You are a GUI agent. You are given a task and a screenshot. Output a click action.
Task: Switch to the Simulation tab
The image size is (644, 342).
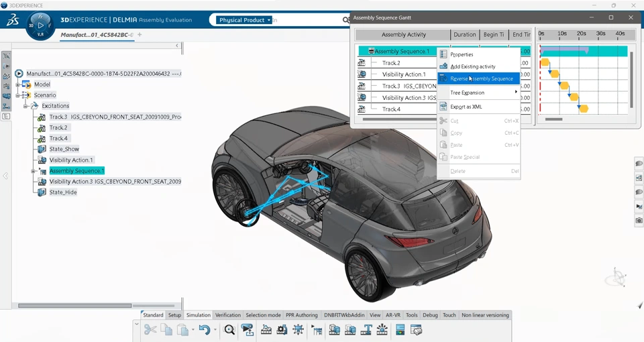click(x=199, y=315)
